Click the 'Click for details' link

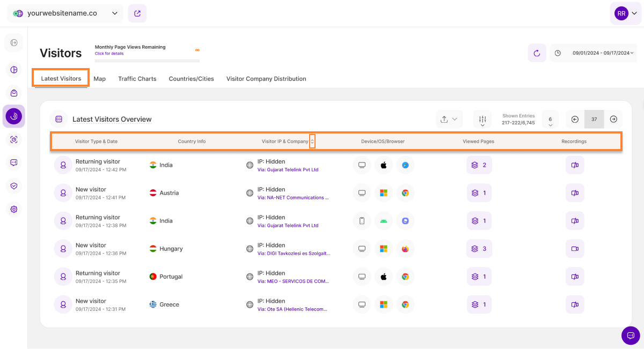(x=109, y=54)
